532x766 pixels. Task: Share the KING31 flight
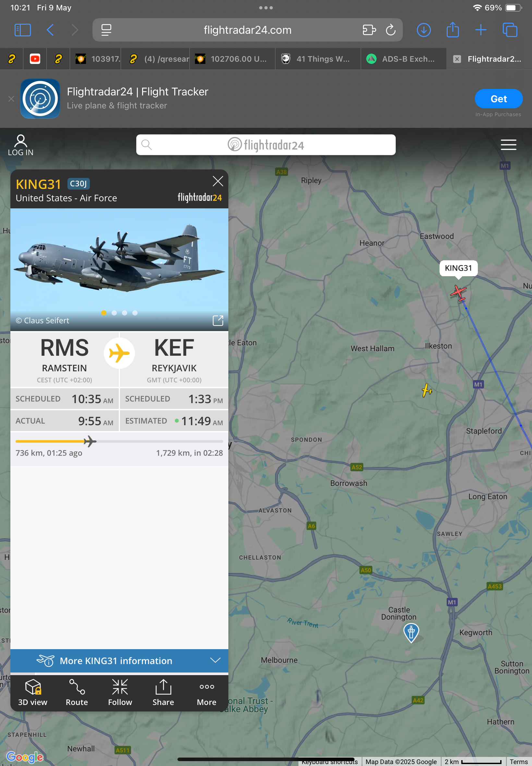pyautogui.click(x=163, y=693)
